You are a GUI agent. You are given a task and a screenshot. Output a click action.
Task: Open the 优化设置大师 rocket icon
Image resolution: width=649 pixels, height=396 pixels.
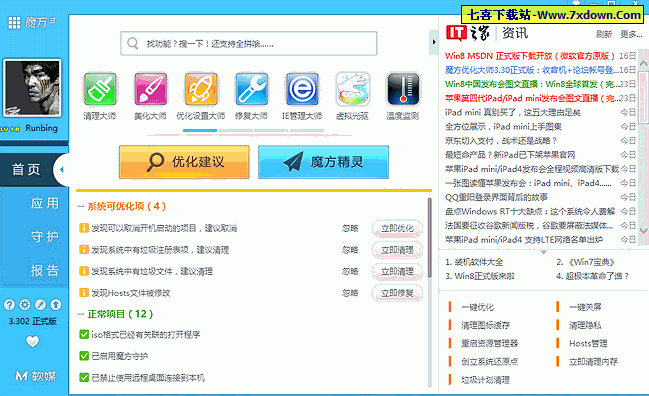tap(201, 89)
